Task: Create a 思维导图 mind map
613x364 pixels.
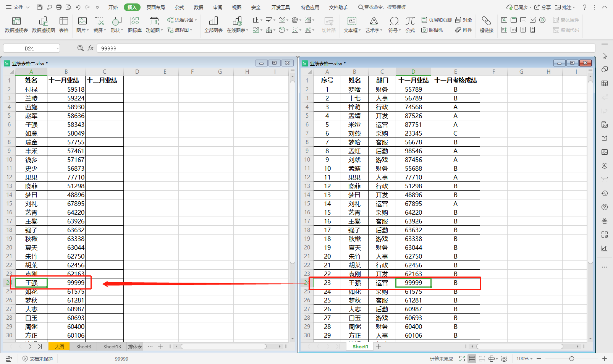Action: click(x=181, y=20)
